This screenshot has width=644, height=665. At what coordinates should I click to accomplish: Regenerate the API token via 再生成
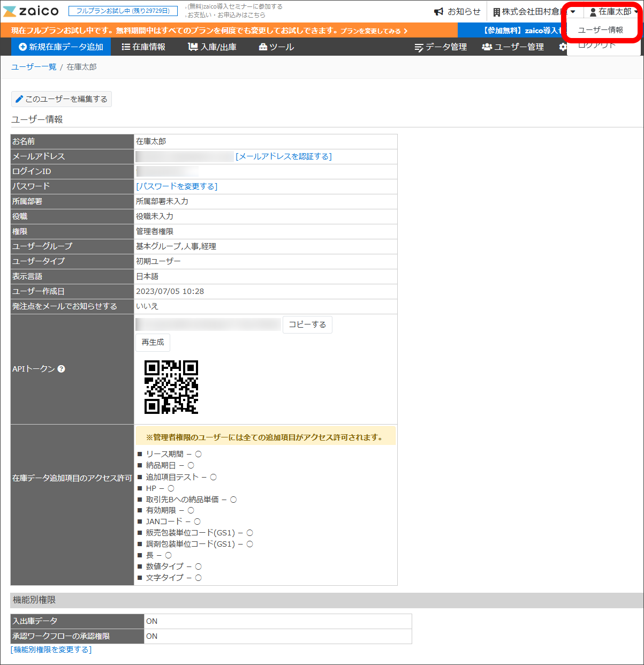[x=153, y=343]
